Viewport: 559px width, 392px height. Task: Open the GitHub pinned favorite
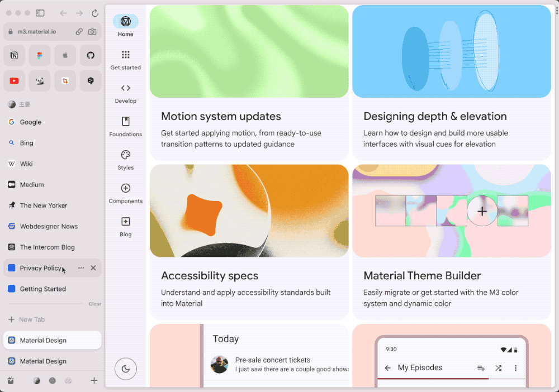(x=91, y=55)
